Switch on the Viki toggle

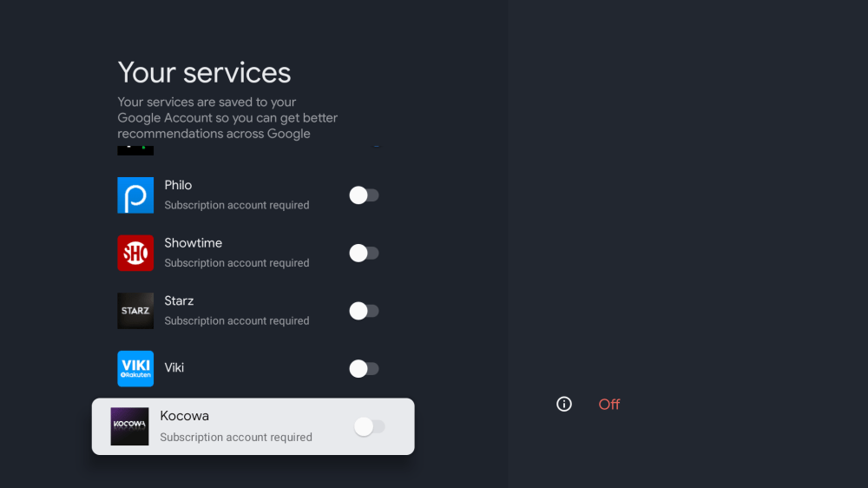click(x=364, y=368)
